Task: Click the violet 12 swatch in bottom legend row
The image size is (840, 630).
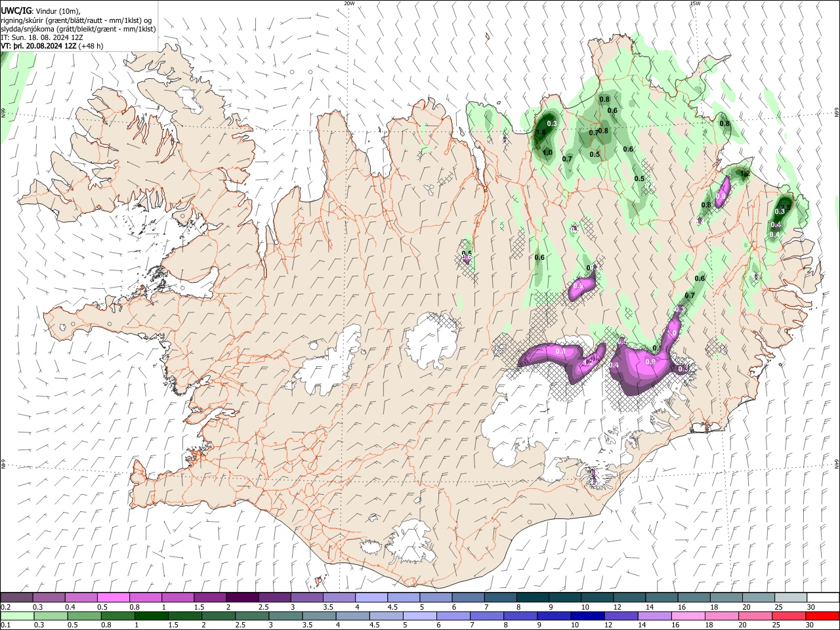Action: tap(620, 616)
